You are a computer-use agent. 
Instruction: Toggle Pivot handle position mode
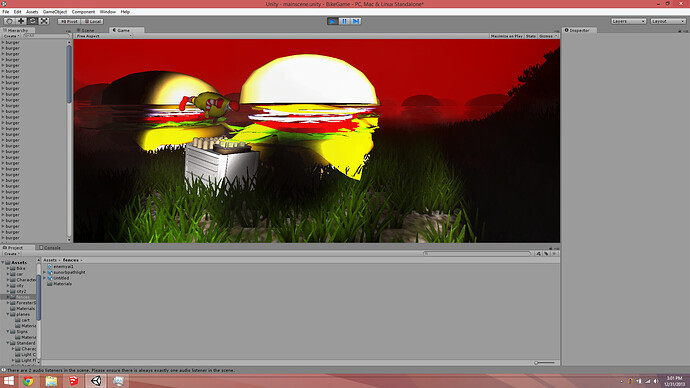point(69,21)
